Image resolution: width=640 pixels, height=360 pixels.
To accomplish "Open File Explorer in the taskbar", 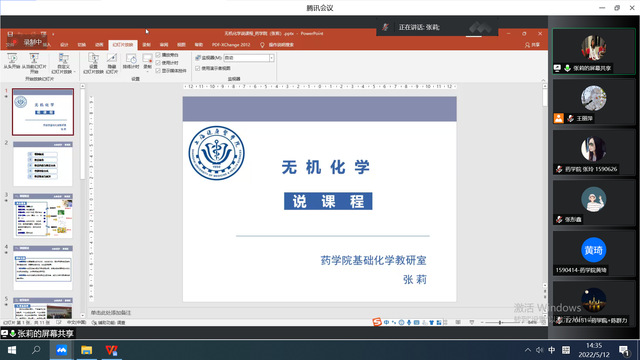I will point(86,350).
